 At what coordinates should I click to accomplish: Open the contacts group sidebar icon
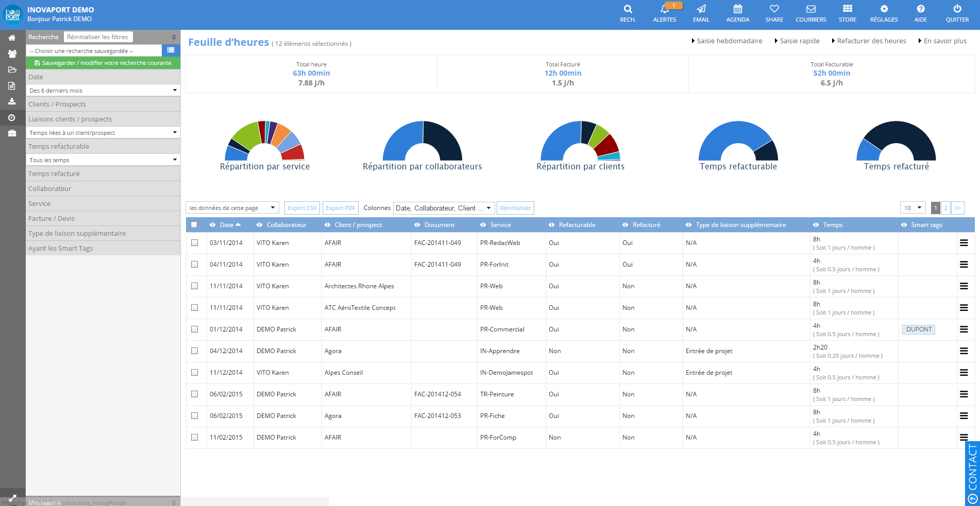[x=12, y=54]
